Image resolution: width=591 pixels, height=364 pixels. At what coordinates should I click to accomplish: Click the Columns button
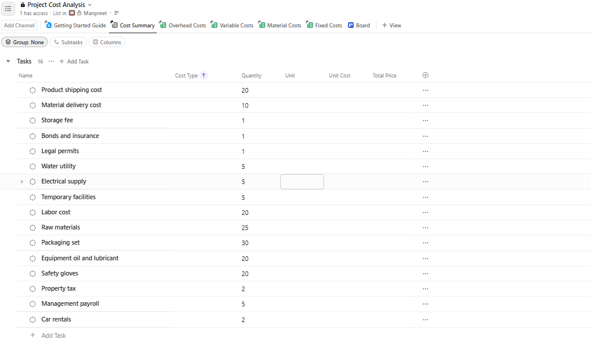tap(107, 43)
